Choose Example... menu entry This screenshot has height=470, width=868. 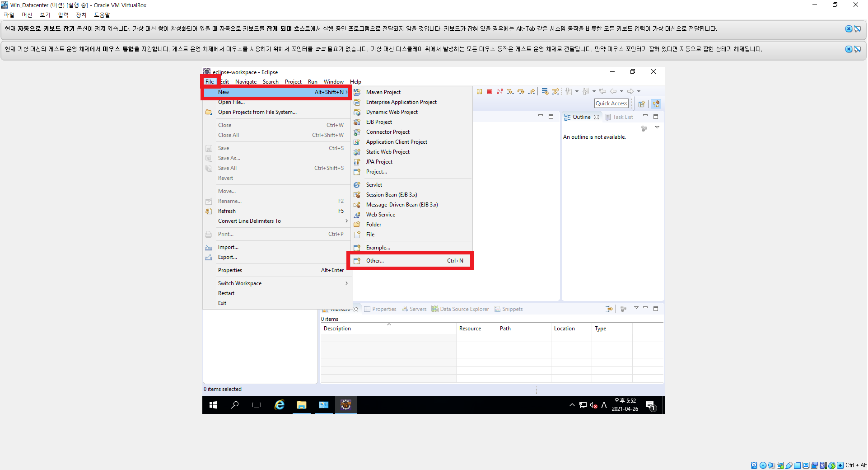point(412,248)
